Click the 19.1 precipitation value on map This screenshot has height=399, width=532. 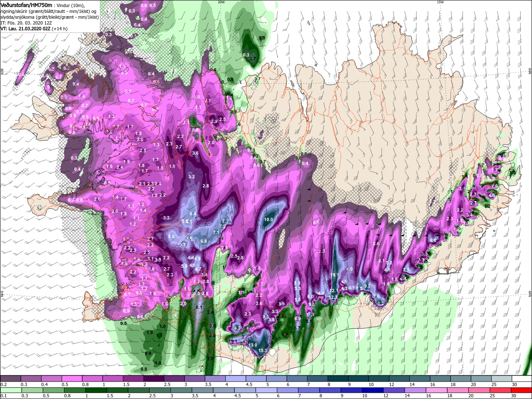335,275
